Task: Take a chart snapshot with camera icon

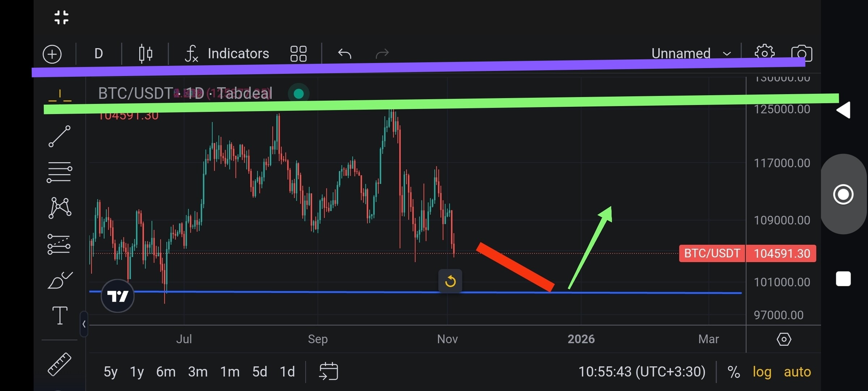Action: tap(801, 54)
